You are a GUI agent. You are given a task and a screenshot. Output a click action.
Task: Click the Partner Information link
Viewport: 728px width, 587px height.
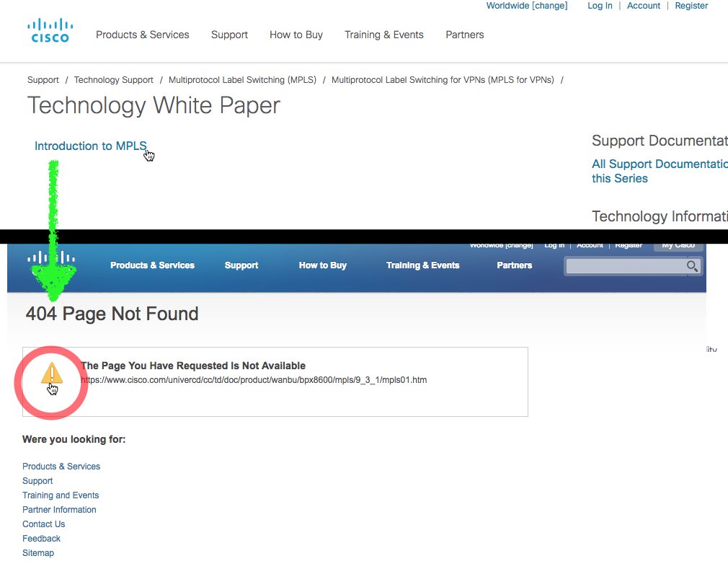59,509
